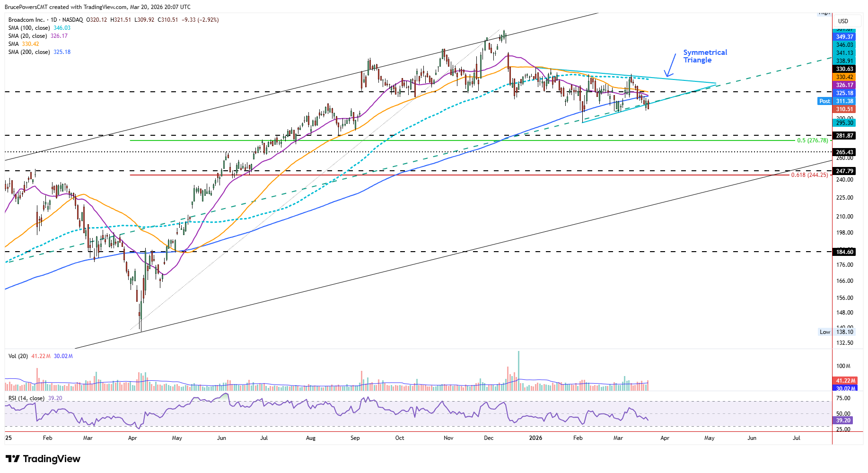Click the Post market price label
This screenshot has width=868, height=473.
(x=824, y=101)
